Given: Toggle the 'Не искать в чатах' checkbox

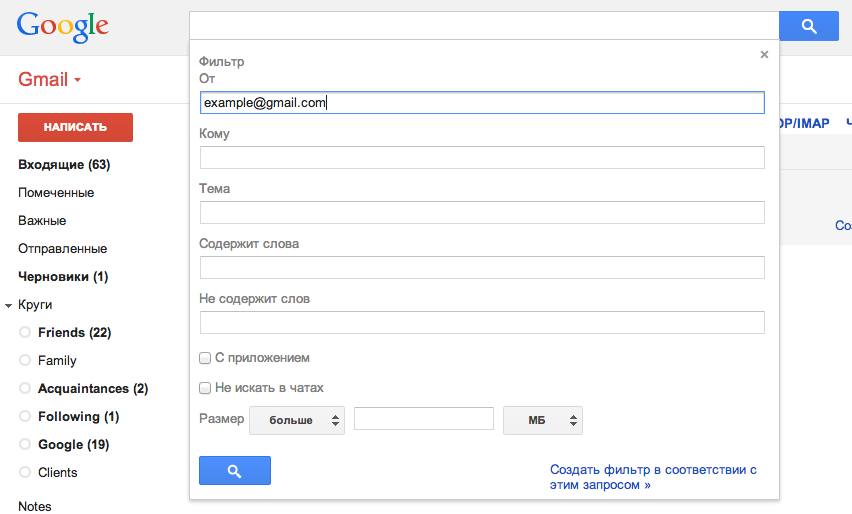Looking at the screenshot, I should (205, 388).
